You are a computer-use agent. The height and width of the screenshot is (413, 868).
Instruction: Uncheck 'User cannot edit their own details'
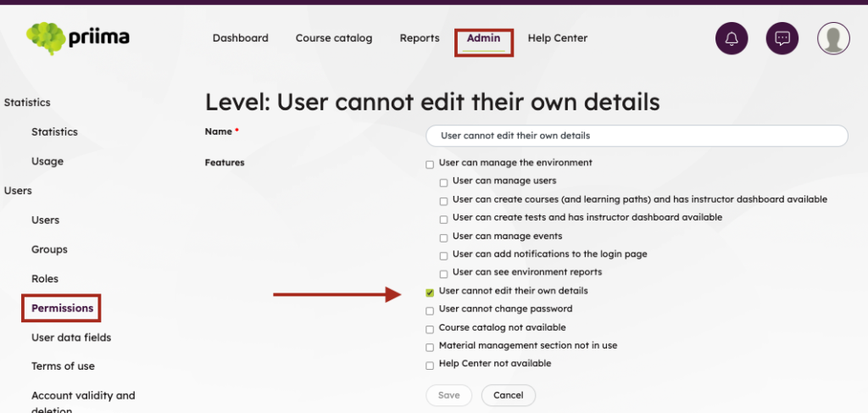430,293
